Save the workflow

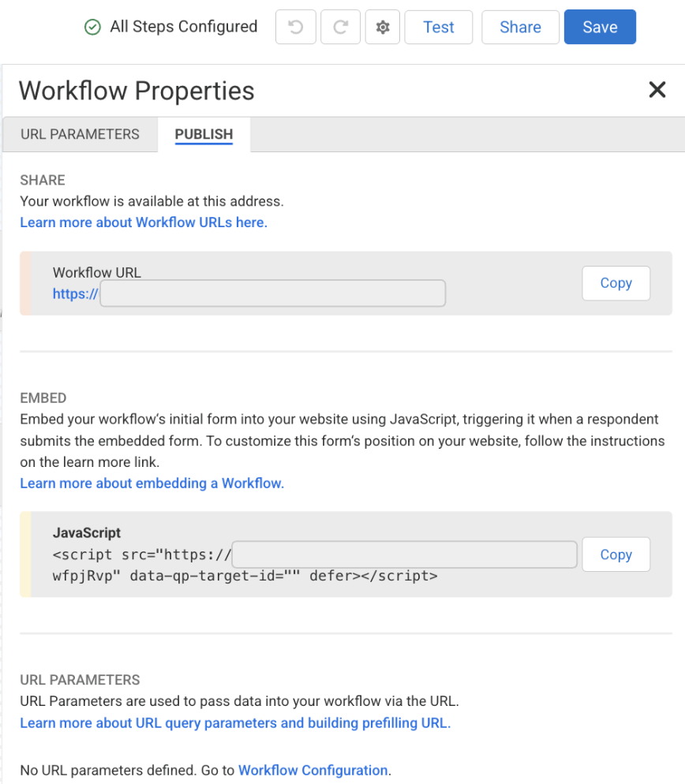(x=600, y=27)
